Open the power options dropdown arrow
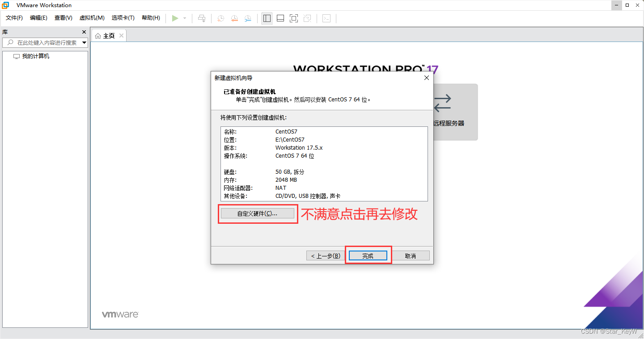644x339 pixels. [184, 18]
